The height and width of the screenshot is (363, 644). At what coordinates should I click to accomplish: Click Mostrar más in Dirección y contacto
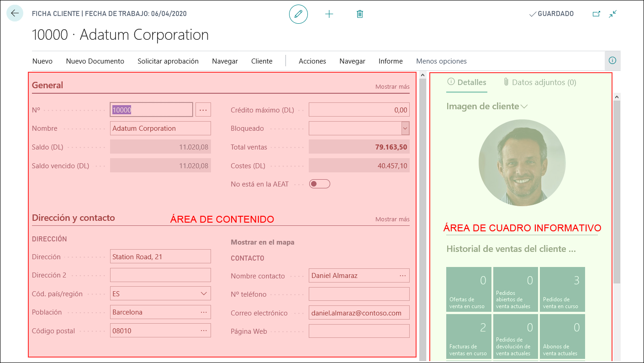(x=392, y=219)
